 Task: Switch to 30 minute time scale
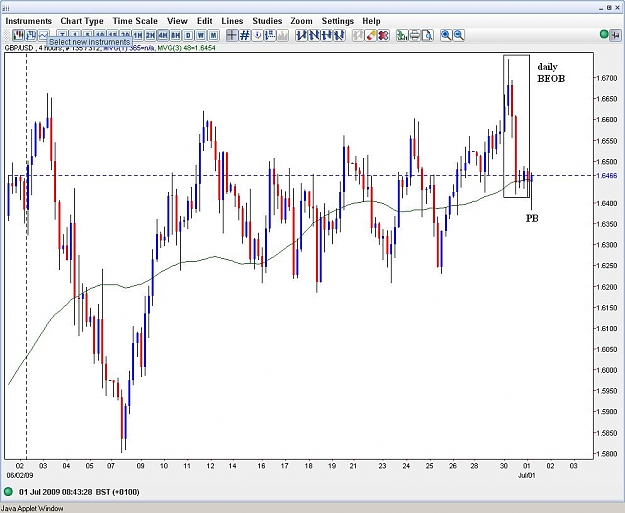[125, 35]
